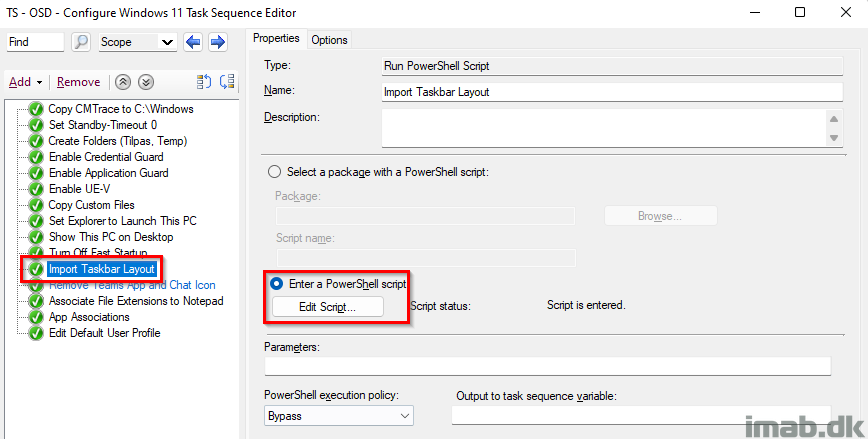Go to next result with right arrow

[218, 42]
